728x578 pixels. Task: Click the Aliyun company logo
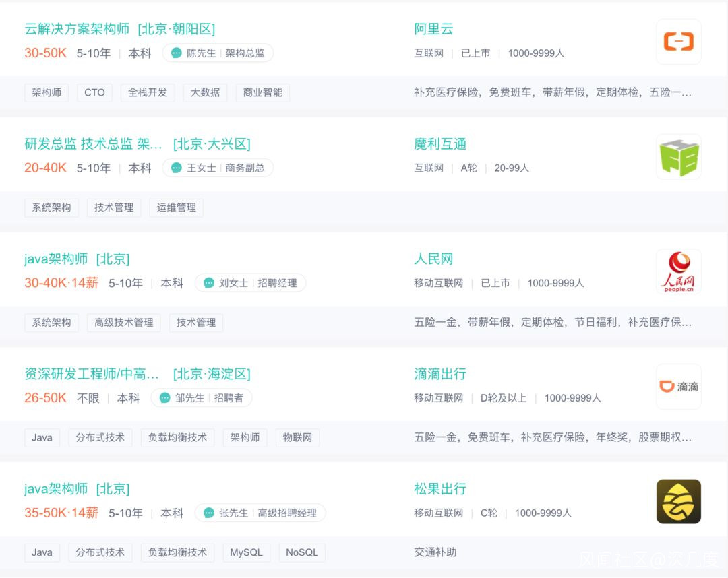click(x=678, y=42)
